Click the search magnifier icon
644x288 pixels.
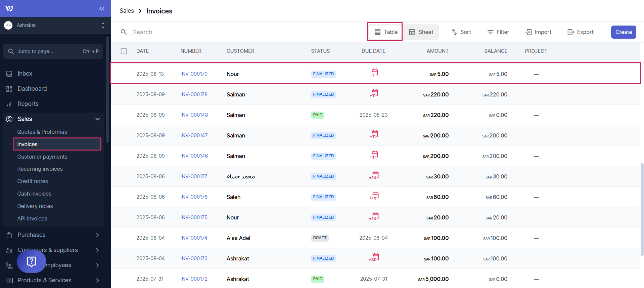[124, 32]
